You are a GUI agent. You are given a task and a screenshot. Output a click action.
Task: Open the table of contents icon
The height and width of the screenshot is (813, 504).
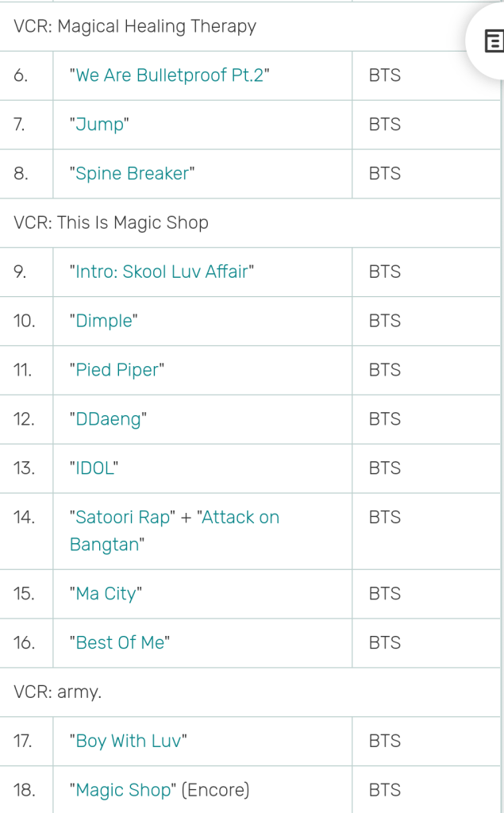[492, 41]
